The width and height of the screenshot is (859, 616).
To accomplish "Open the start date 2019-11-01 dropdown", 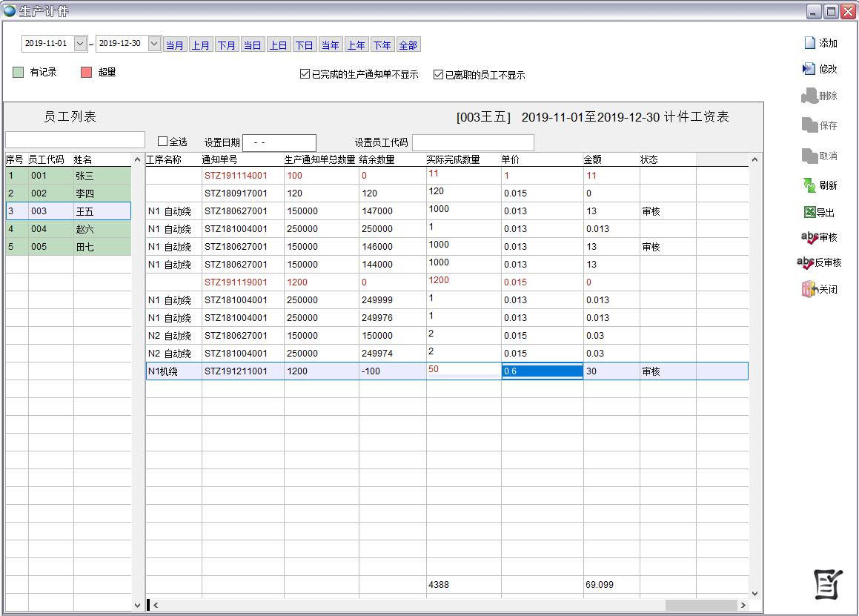I will click(81, 44).
